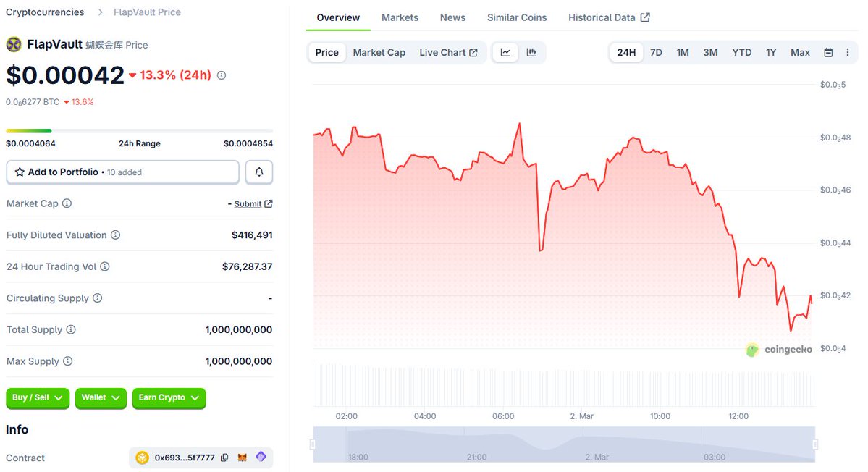Set chart range to 3M
Viewport: 868px width, 472px height.
coord(710,53)
